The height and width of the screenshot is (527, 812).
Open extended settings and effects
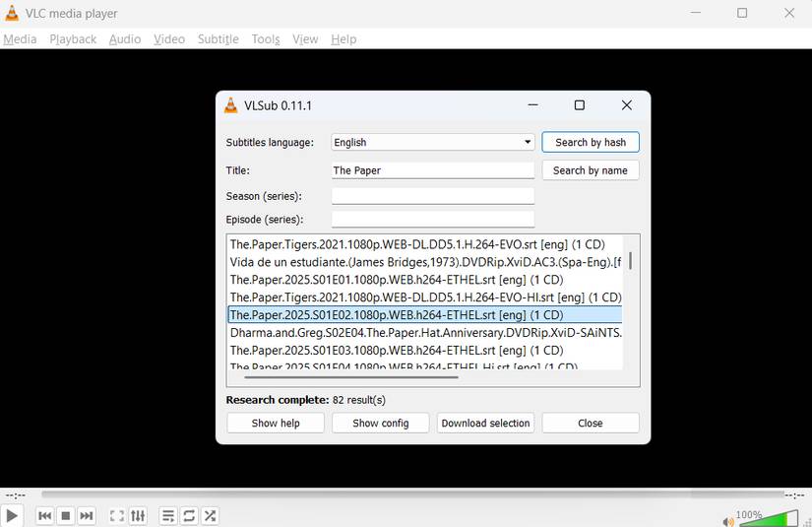(138, 515)
